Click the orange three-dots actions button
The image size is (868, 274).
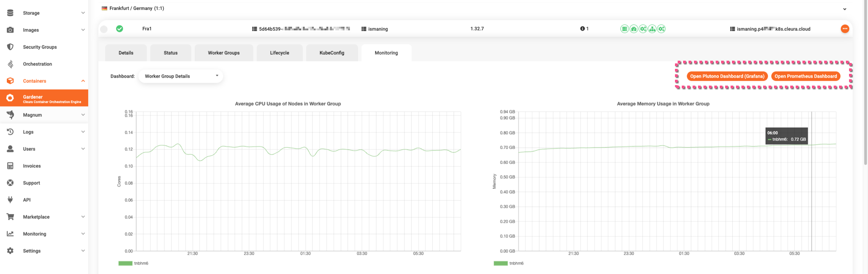pos(844,29)
